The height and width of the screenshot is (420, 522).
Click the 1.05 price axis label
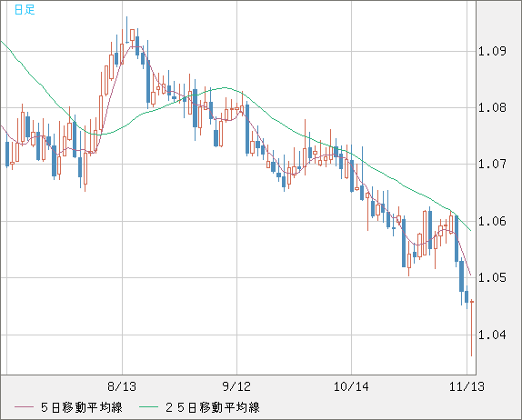[492, 277]
